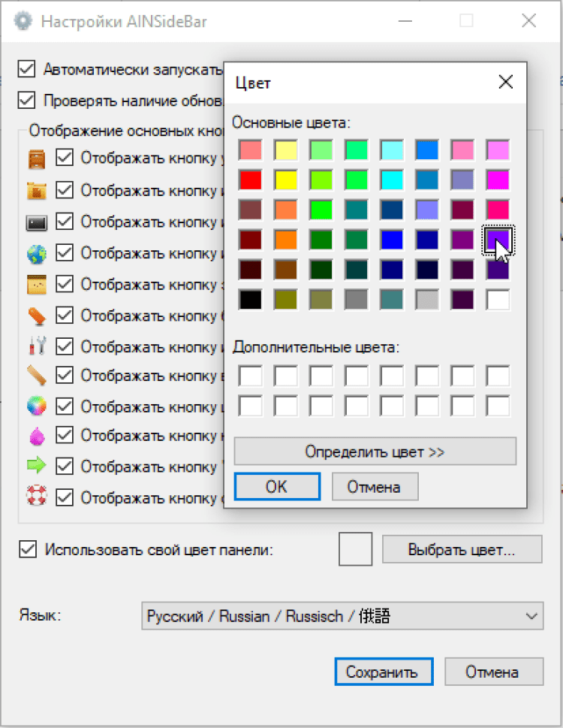Screen dimensions: 563x728
Task: Pick the medium gray color swatch
Action: tap(356, 300)
